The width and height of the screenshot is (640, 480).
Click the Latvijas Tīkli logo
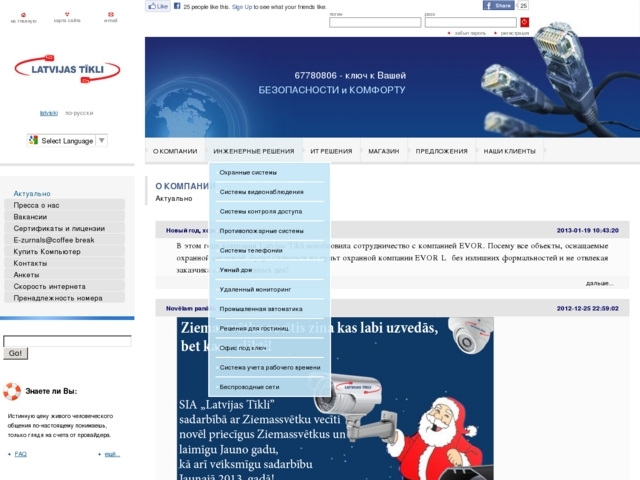tap(67, 69)
